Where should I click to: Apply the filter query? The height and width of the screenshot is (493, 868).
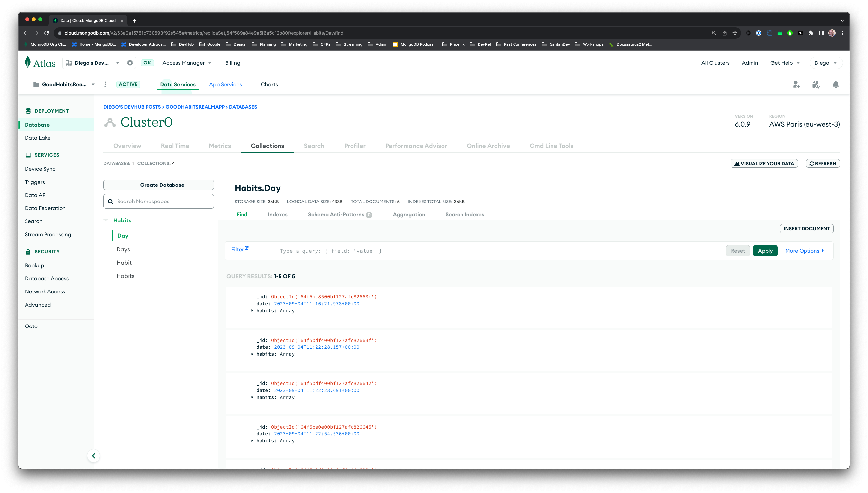(765, 251)
